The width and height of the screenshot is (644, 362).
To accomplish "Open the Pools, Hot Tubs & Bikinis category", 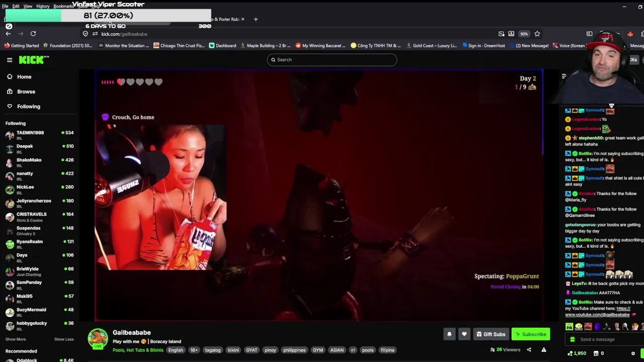I will click(138, 350).
